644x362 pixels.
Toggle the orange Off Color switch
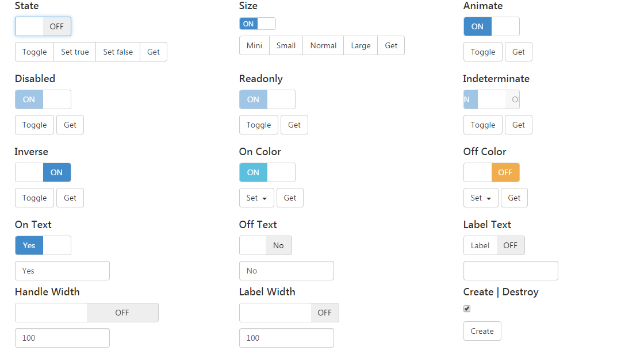click(492, 172)
